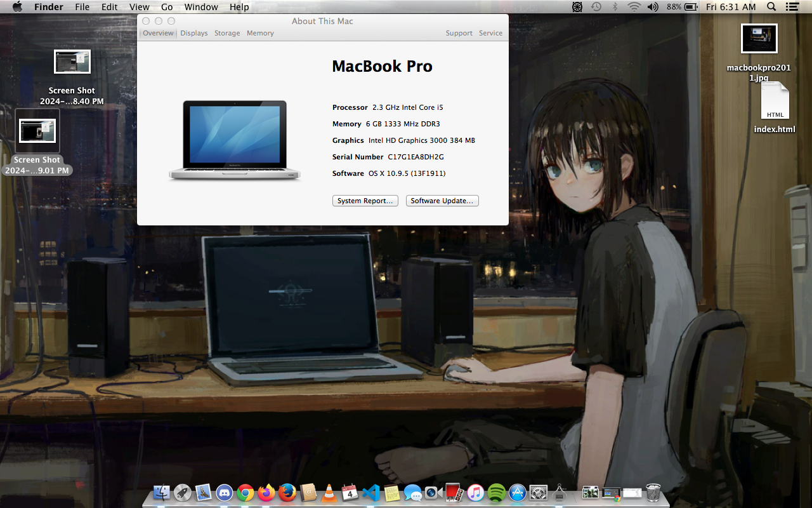Open Mail stamp icon in Dock

(204, 492)
